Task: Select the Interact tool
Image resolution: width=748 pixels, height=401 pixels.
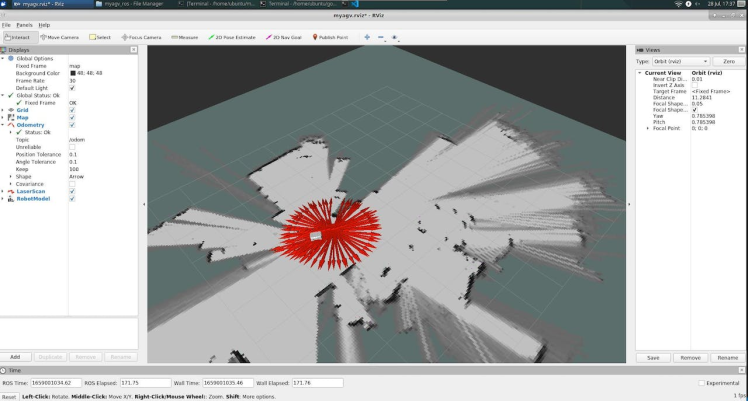Action: [17, 37]
